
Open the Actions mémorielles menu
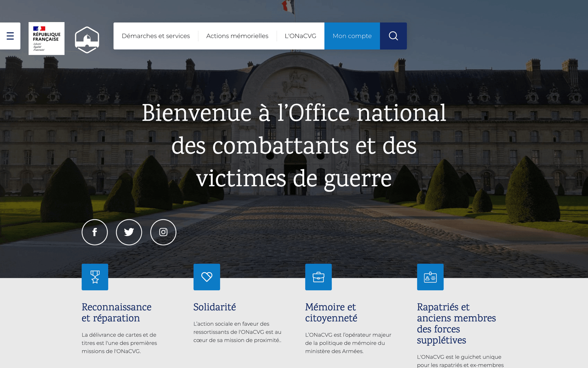(x=237, y=36)
